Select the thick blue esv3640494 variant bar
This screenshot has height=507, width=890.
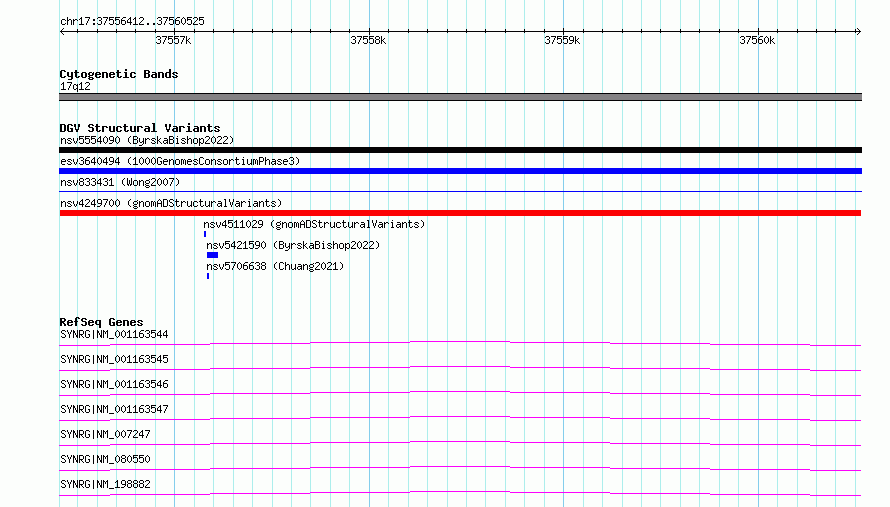(x=460, y=171)
